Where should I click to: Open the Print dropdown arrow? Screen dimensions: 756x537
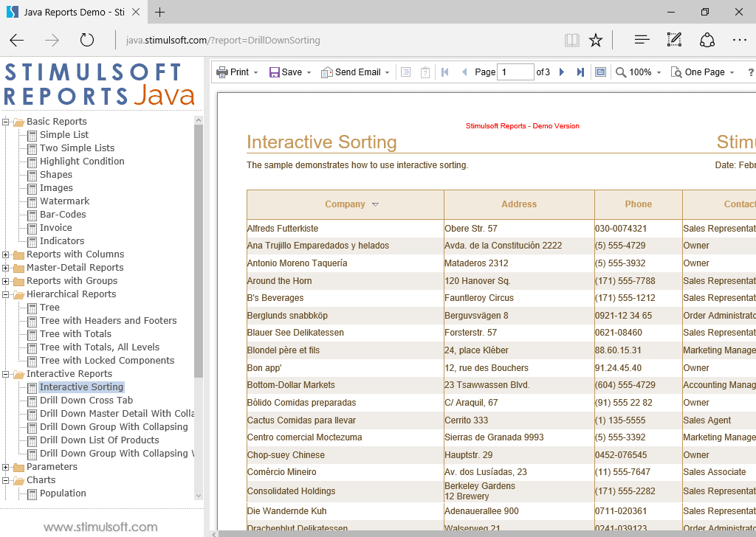255,73
